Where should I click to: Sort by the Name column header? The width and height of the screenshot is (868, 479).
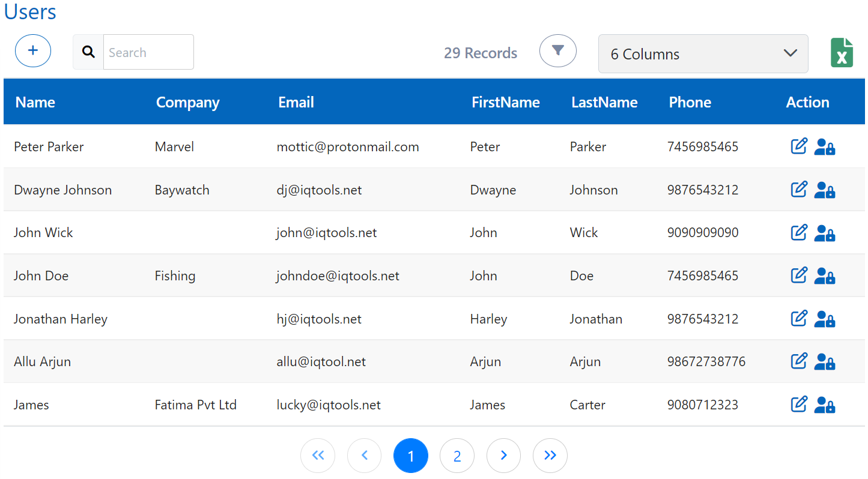pos(35,103)
